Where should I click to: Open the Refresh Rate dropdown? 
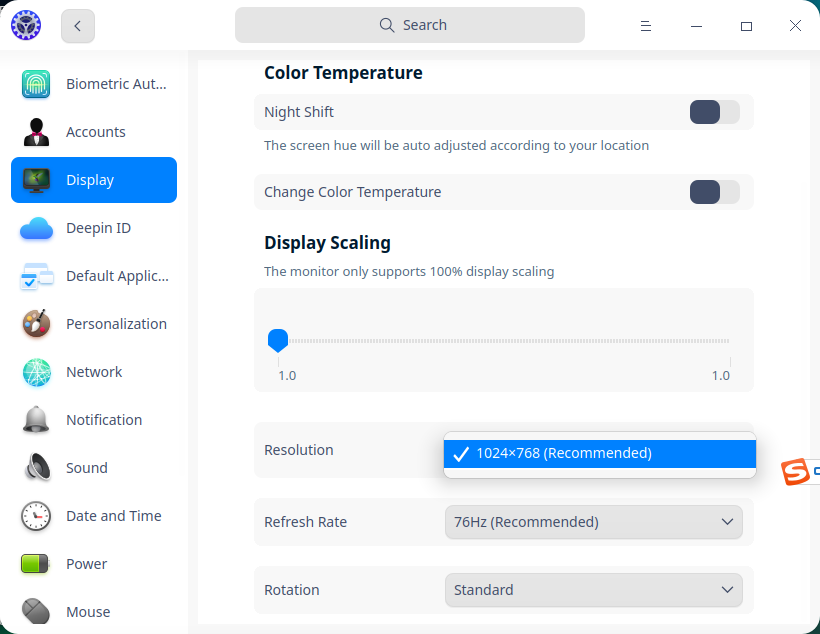[594, 522]
